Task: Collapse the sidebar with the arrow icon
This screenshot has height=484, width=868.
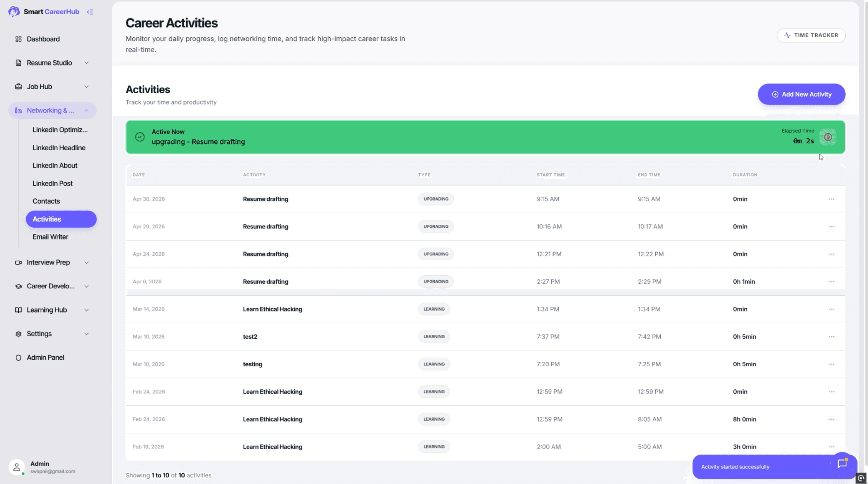Action: tap(90, 12)
